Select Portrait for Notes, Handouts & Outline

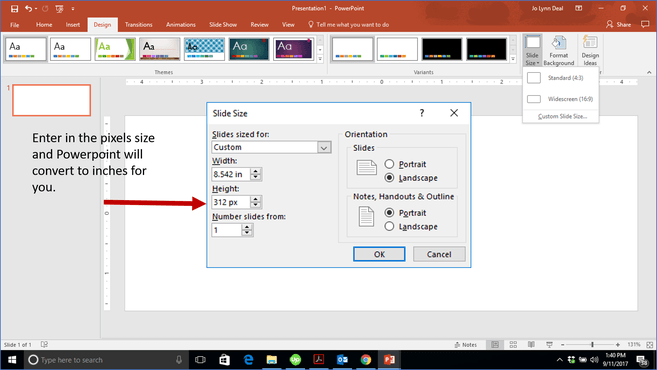click(389, 212)
